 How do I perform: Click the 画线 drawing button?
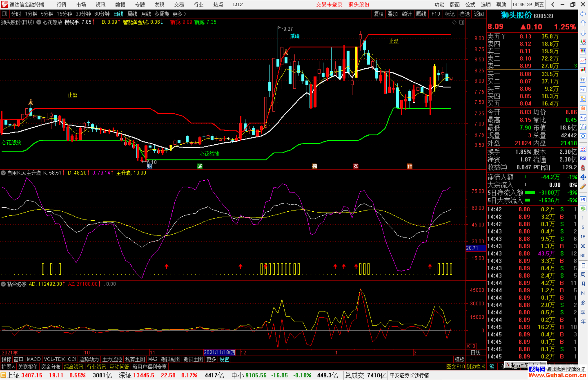(x=421, y=14)
